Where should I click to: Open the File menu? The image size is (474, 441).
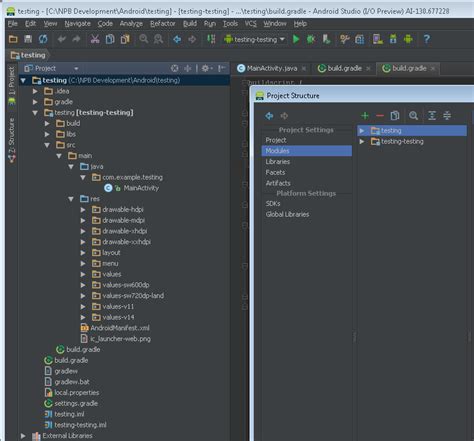(13, 24)
